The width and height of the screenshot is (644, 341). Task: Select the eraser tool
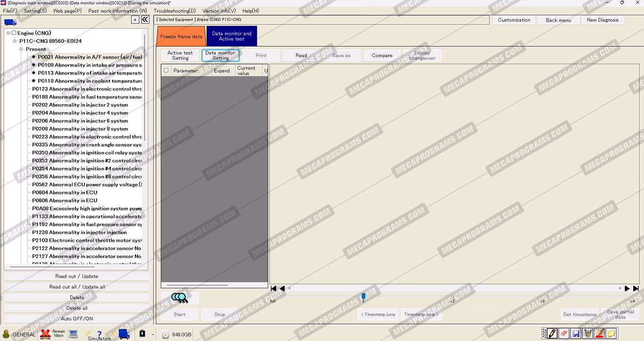[564, 333]
